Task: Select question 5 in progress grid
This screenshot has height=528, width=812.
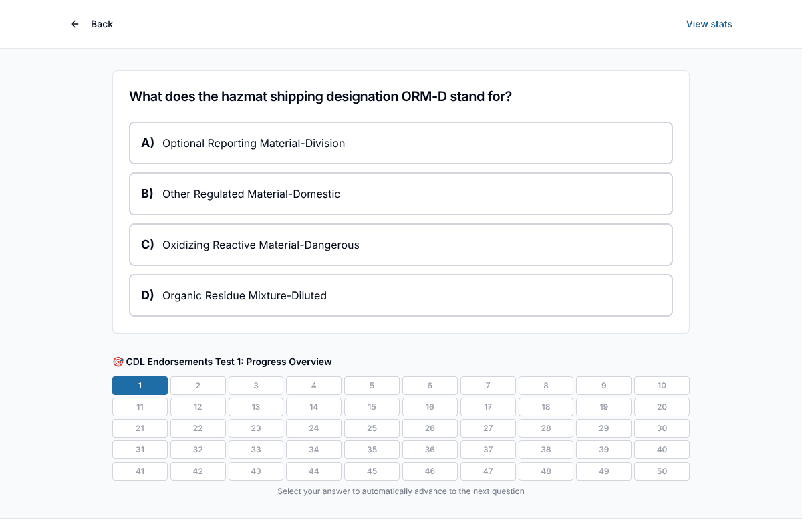Action: click(372, 386)
